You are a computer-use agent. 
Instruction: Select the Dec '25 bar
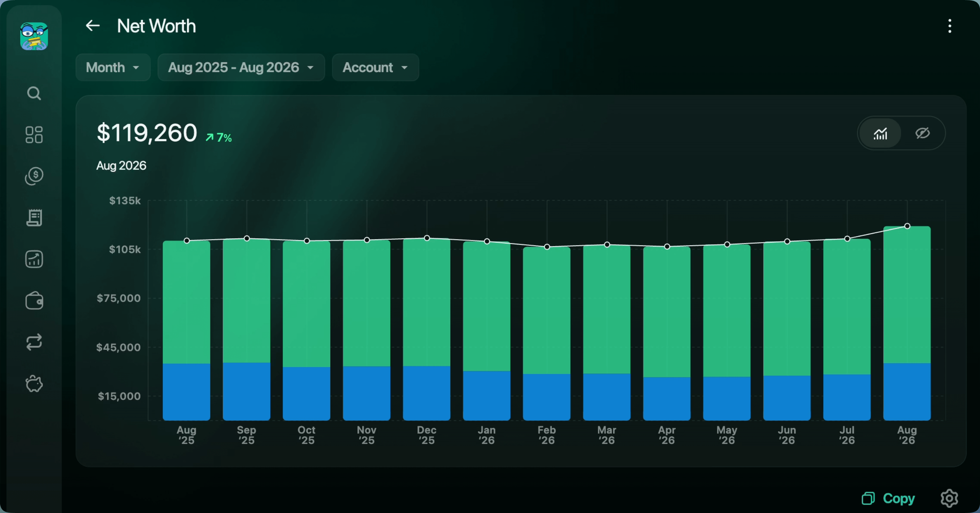coord(427,329)
